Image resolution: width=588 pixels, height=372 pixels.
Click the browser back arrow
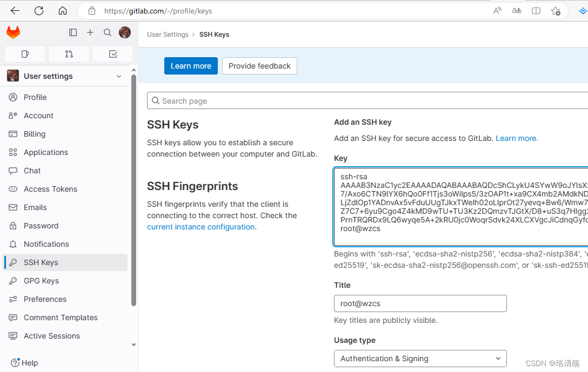click(x=15, y=11)
